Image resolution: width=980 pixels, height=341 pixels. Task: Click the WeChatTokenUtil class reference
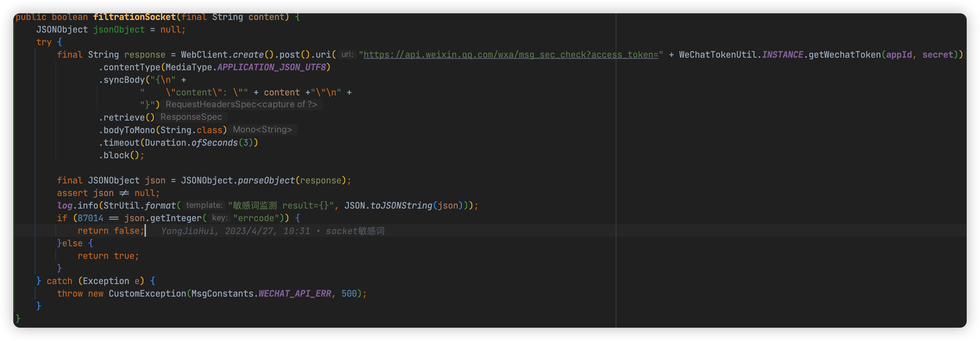click(718, 55)
